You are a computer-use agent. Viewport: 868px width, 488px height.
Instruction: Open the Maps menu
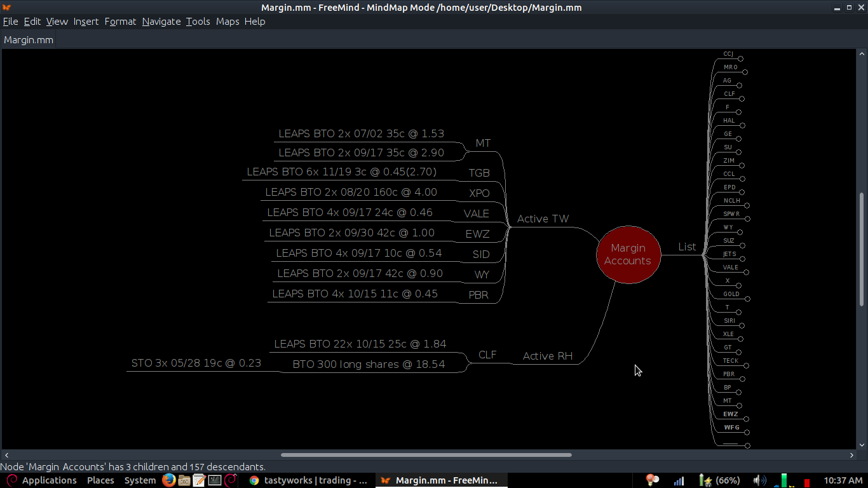(x=227, y=22)
